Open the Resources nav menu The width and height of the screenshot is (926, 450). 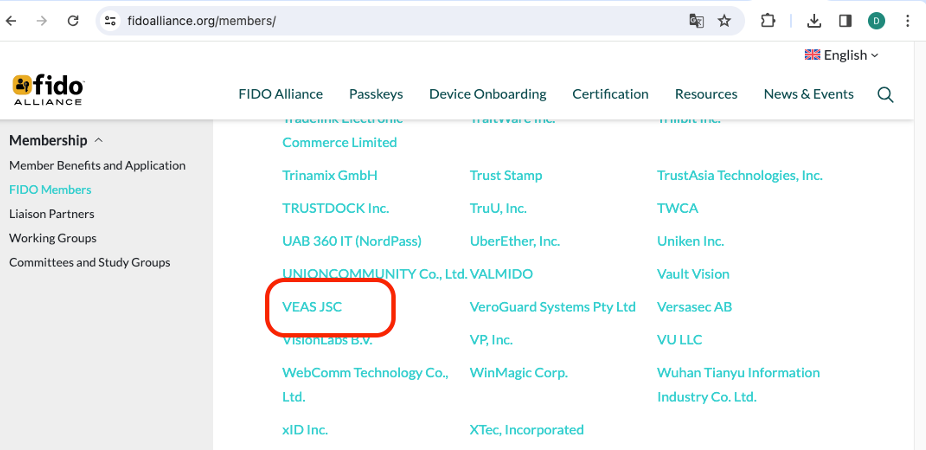click(706, 94)
